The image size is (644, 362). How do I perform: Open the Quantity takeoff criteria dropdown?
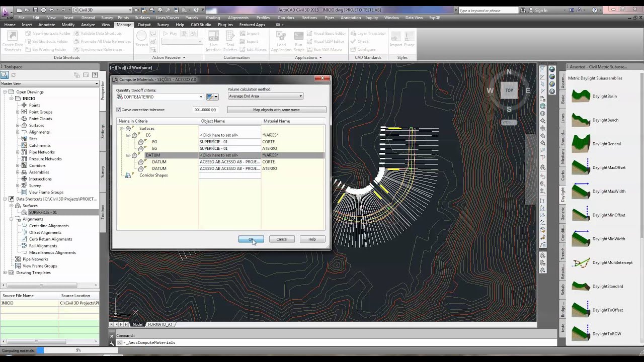click(201, 97)
